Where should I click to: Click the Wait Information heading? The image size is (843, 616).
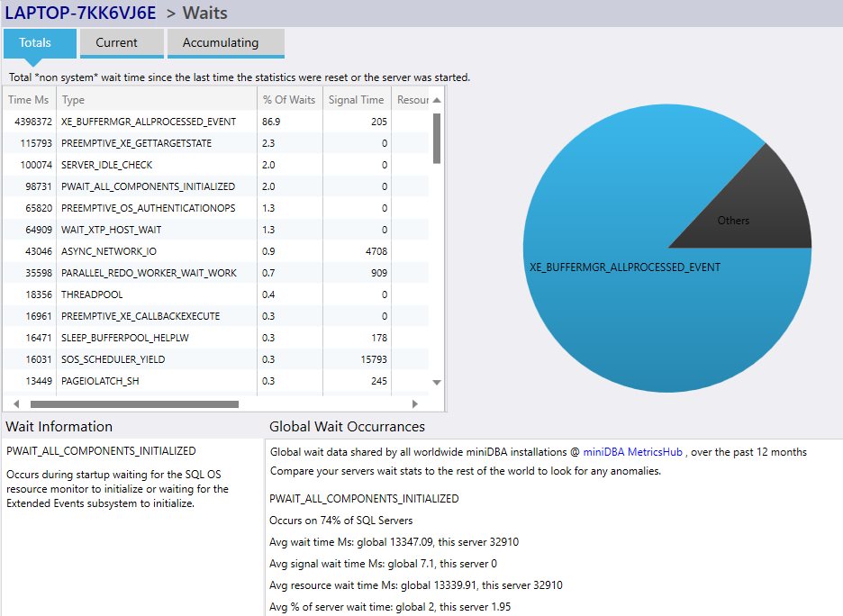tap(59, 427)
